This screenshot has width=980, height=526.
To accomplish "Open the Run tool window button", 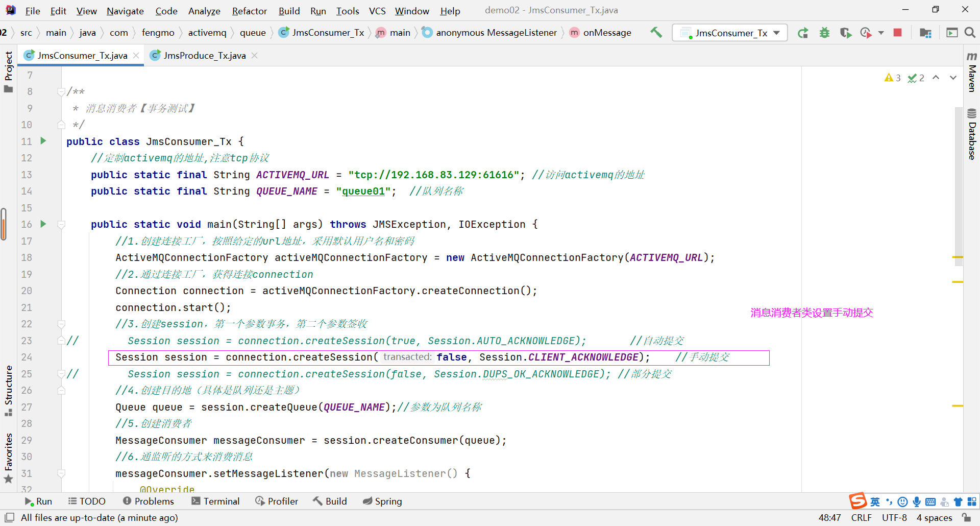I will pyautogui.click(x=38, y=501).
